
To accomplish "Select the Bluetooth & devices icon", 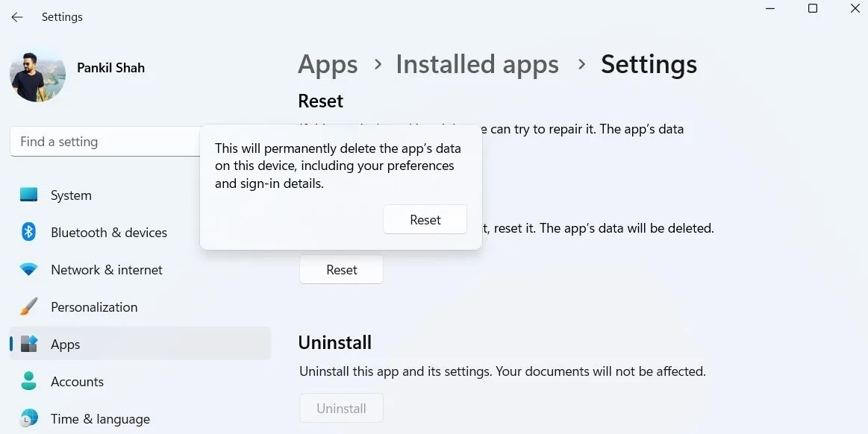I will pyautogui.click(x=28, y=232).
